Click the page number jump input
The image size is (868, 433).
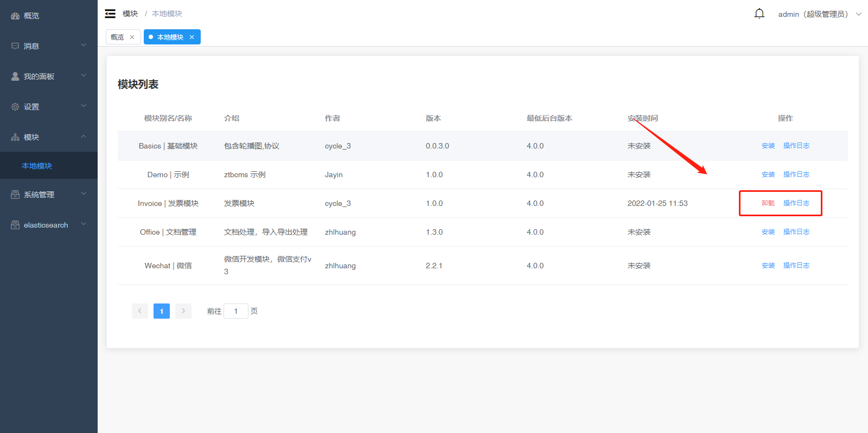[235, 311]
